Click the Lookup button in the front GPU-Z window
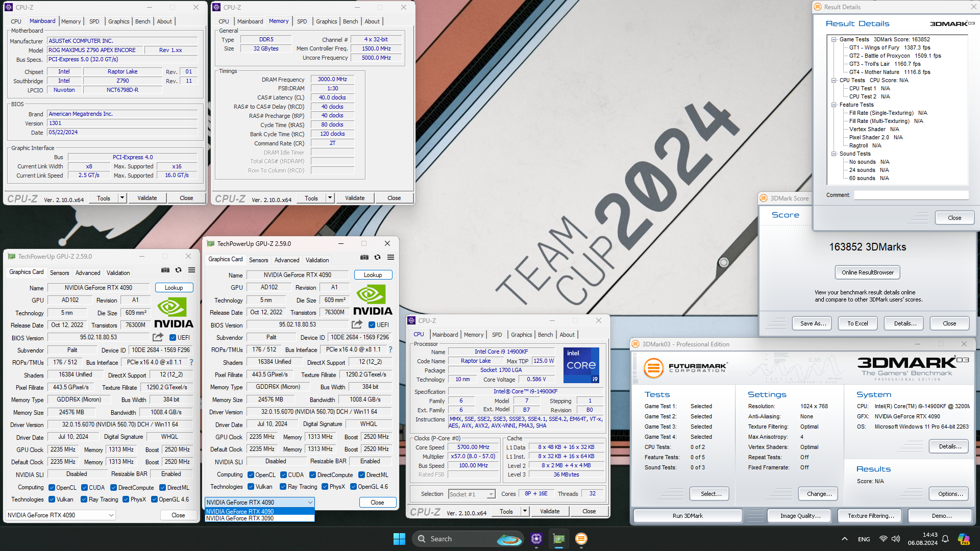 pyautogui.click(x=373, y=275)
